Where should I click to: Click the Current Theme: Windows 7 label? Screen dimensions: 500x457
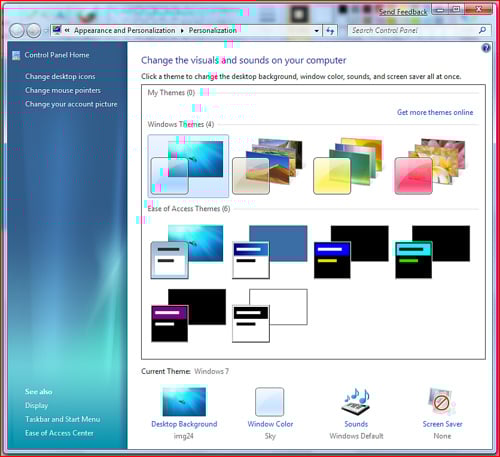(x=185, y=371)
